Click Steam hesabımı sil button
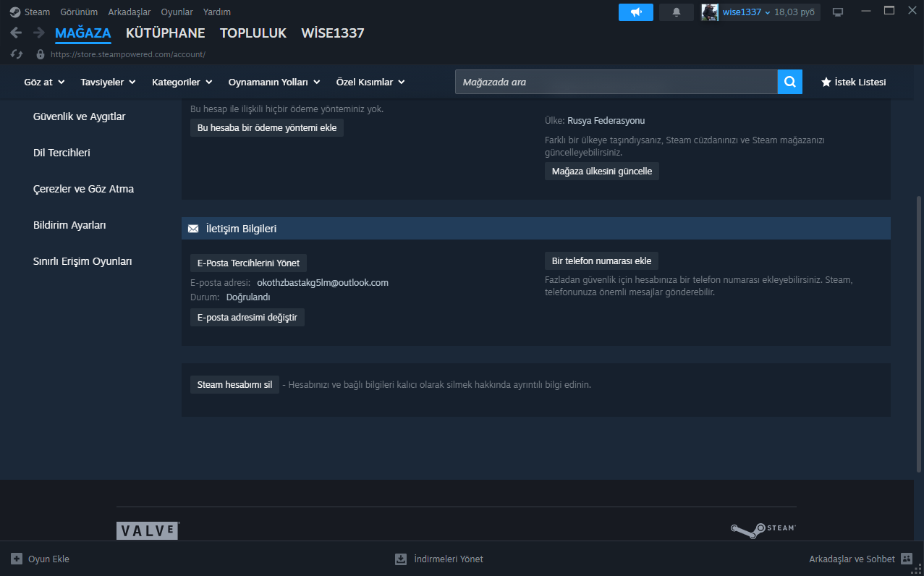This screenshot has width=924, height=576. [x=234, y=385]
